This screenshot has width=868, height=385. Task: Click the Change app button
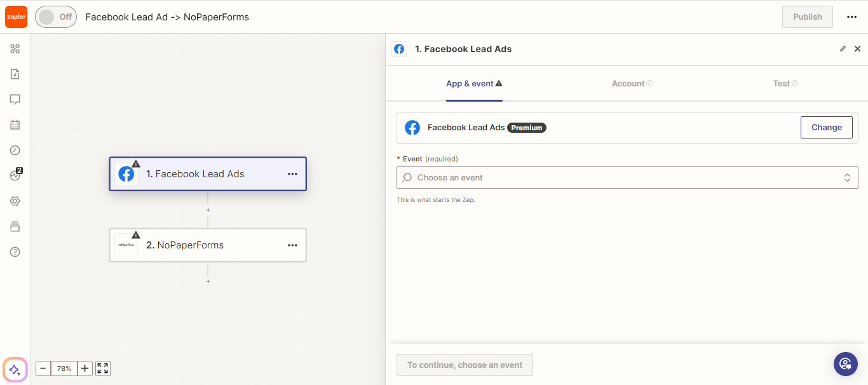pos(826,127)
